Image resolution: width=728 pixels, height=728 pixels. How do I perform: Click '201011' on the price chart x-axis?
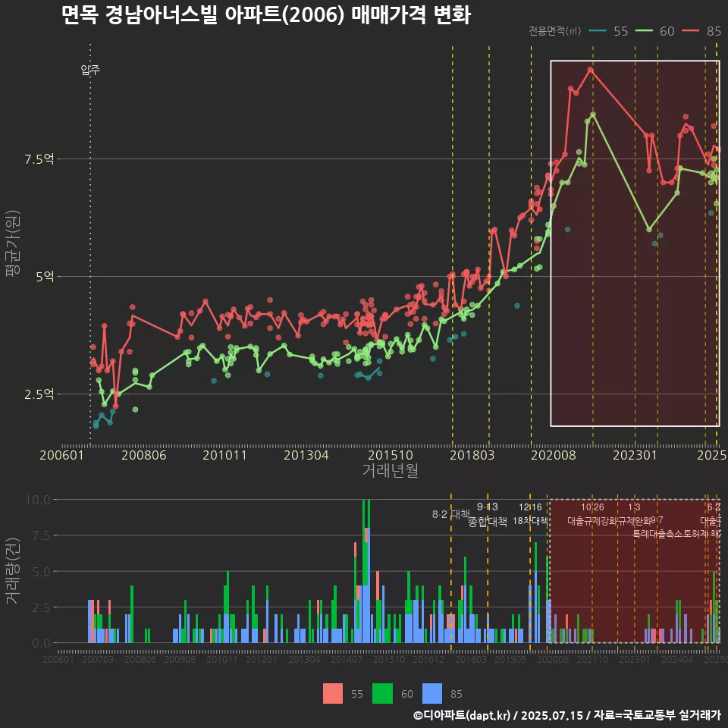coord(224,455)
